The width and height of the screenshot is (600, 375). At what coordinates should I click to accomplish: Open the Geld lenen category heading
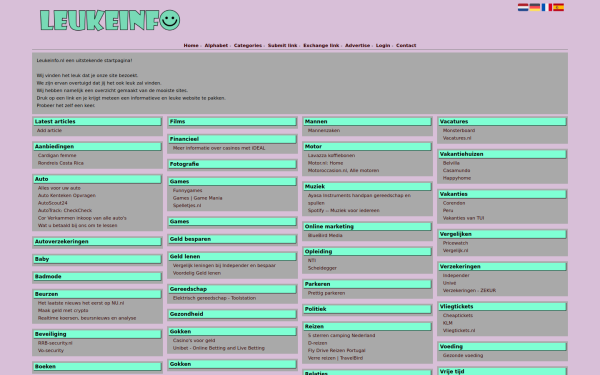pos(232,256)
